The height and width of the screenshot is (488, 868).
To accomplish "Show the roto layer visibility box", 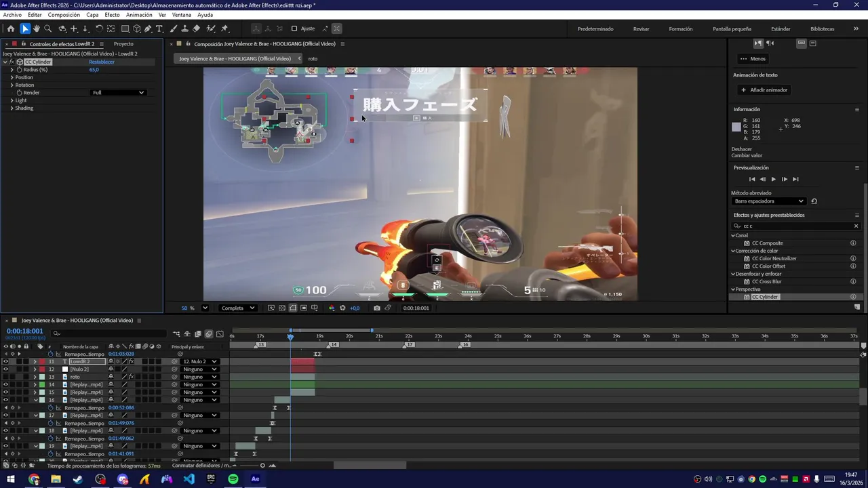I will click(x=5, y=377).
